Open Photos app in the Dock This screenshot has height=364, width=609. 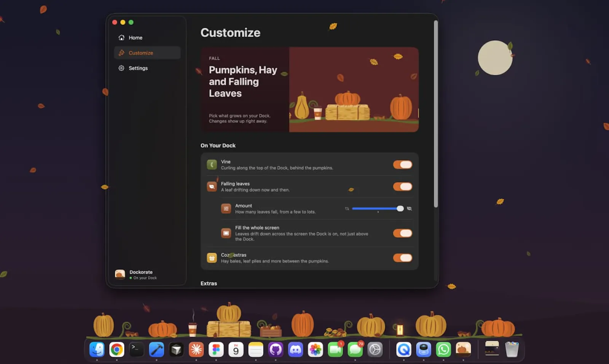point(315,349)
